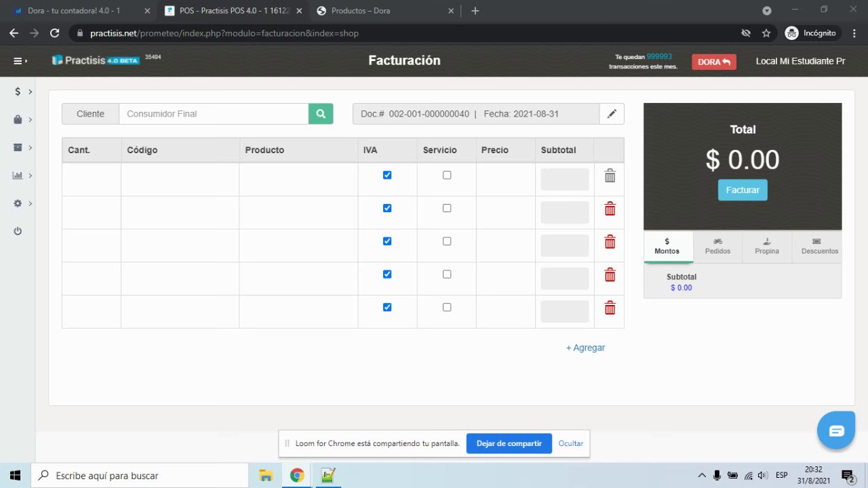
Task: Open the shopping bag menu in sidebar
Action: pyautogui.click(x=18, y=120)
